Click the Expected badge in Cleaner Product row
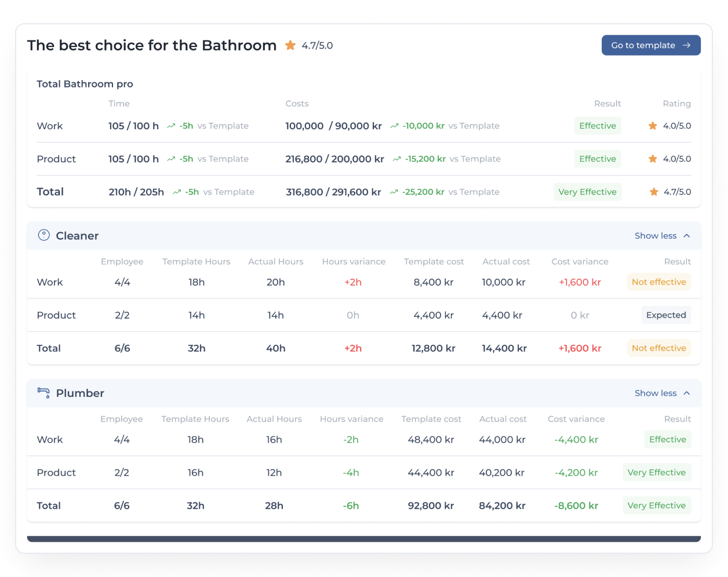This screenshot has height=577, width=728. 666,315
